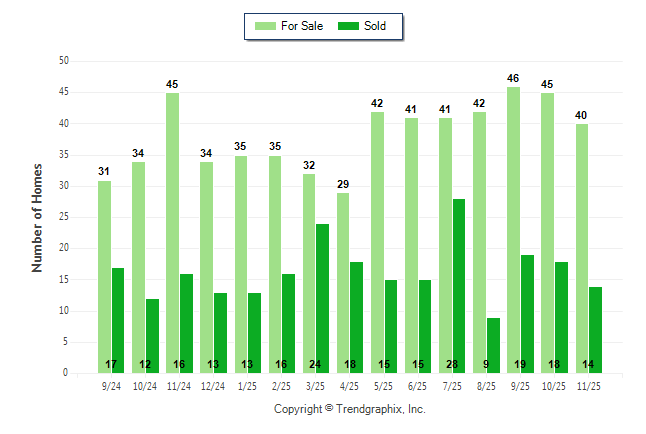Select the 10/25 For Sale bar

[x=547, y=232]
